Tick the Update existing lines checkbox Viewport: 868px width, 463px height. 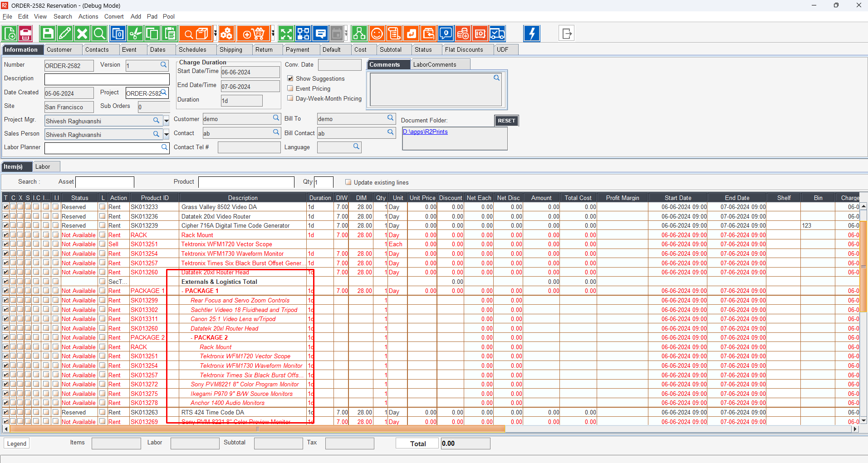pyautogui.click(x=348, y=182)
